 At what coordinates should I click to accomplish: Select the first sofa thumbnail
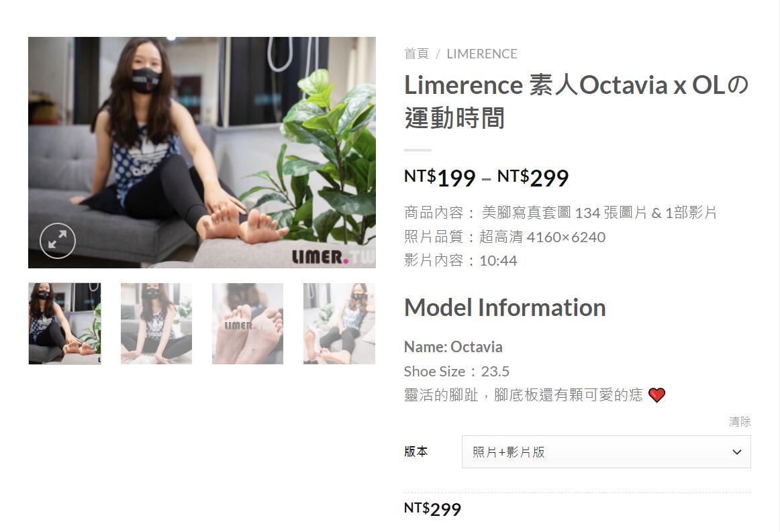(x=64, y=323)
